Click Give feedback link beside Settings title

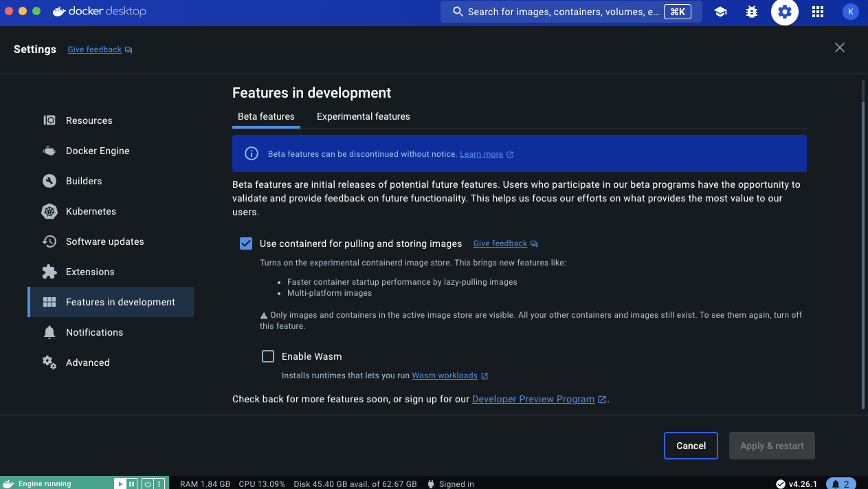94,50
